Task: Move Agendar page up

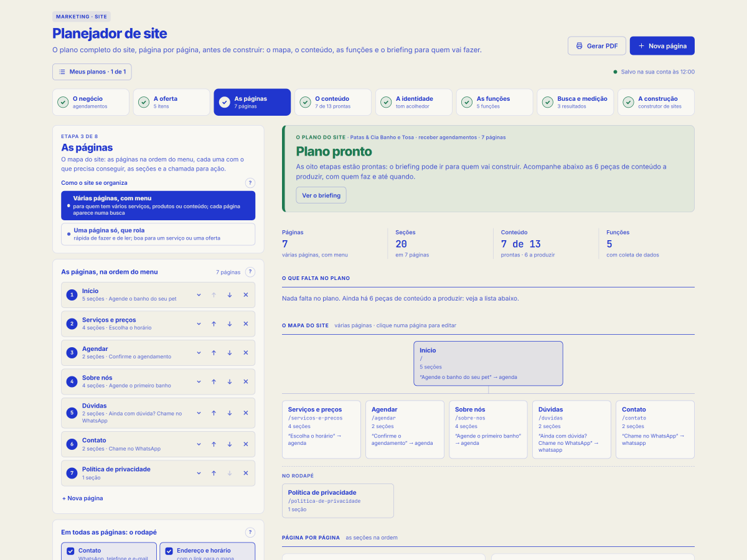Action: pyautogui.click(x=214, y=353)
